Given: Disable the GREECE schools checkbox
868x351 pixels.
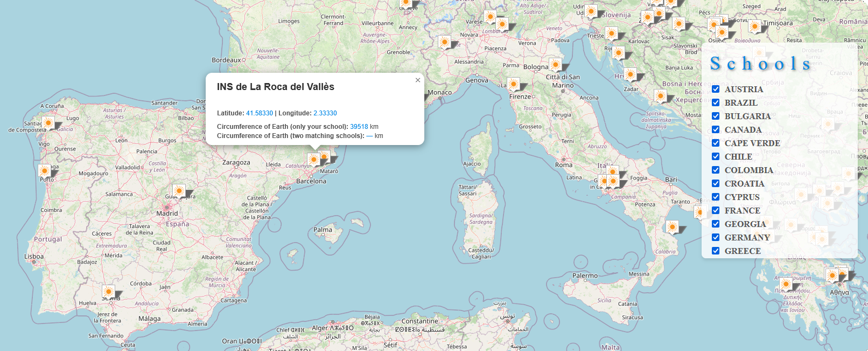Looking at the screenshot, I should coord(716,251).
